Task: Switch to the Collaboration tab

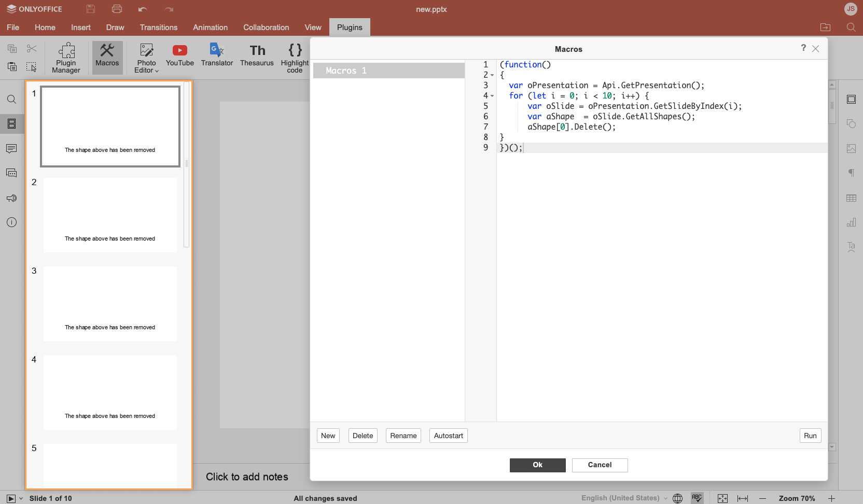Action: point(266,27)
